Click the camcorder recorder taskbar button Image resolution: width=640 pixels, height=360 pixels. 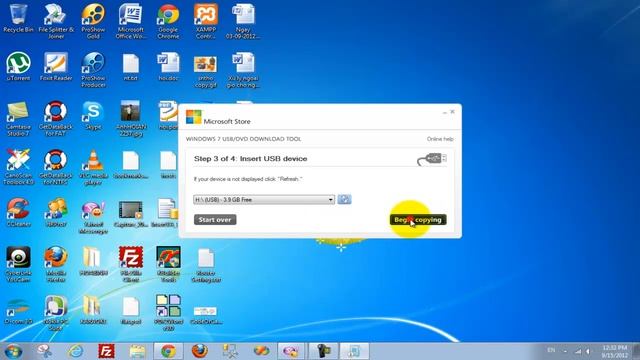[x=323, y=351]
